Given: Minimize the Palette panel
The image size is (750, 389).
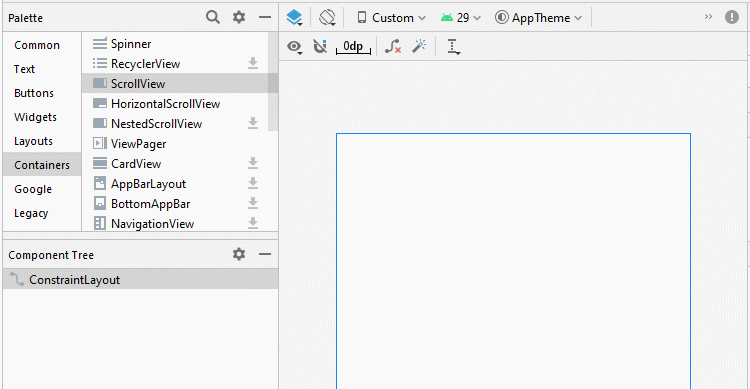Looking at the screenshot, I should [265, 17].
